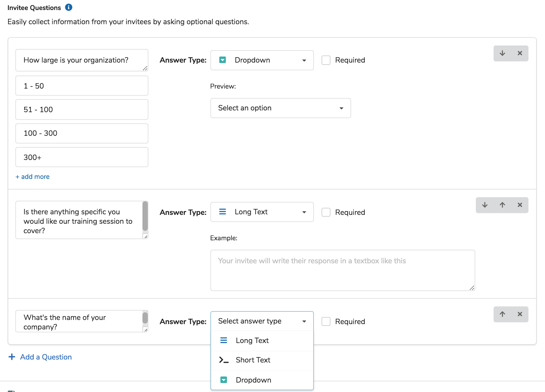Pick the Dropdown option in the open list

pos(253,380)
